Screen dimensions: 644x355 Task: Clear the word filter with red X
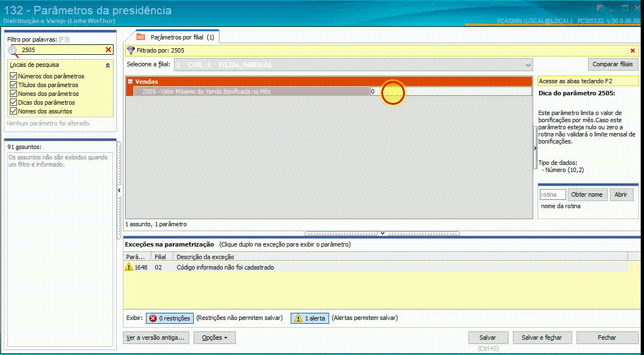(x=109, y=50)
